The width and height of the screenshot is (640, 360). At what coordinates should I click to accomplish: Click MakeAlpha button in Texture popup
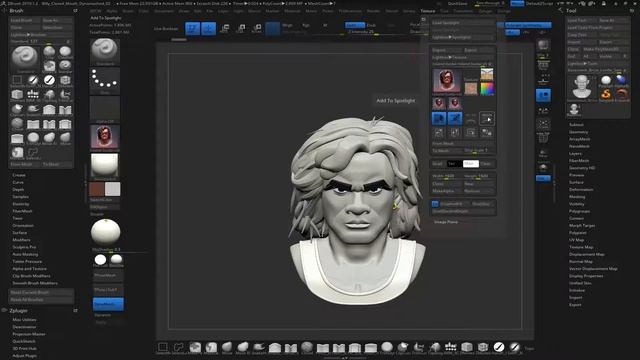(447, 191)
